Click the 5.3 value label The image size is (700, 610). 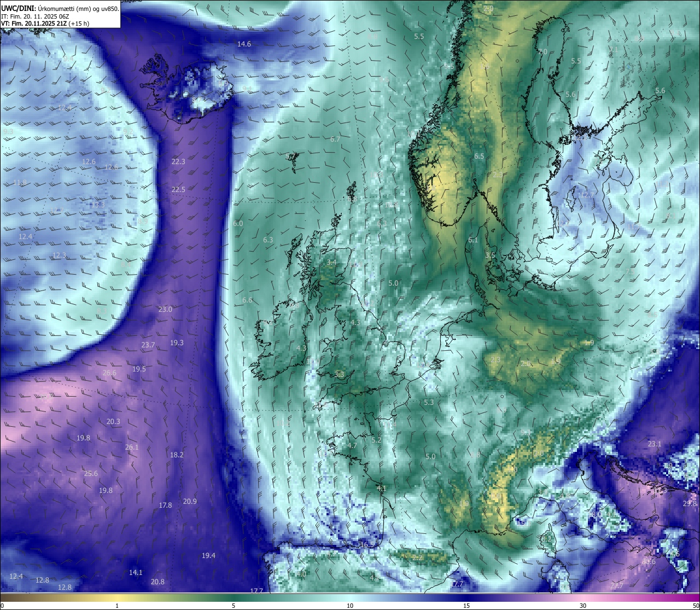coord(429,402)
